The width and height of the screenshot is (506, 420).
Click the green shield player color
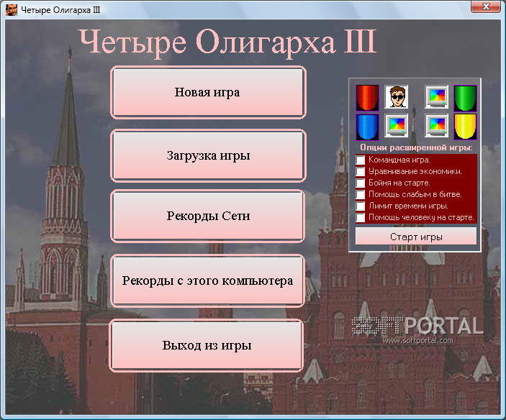click(465, 98)
